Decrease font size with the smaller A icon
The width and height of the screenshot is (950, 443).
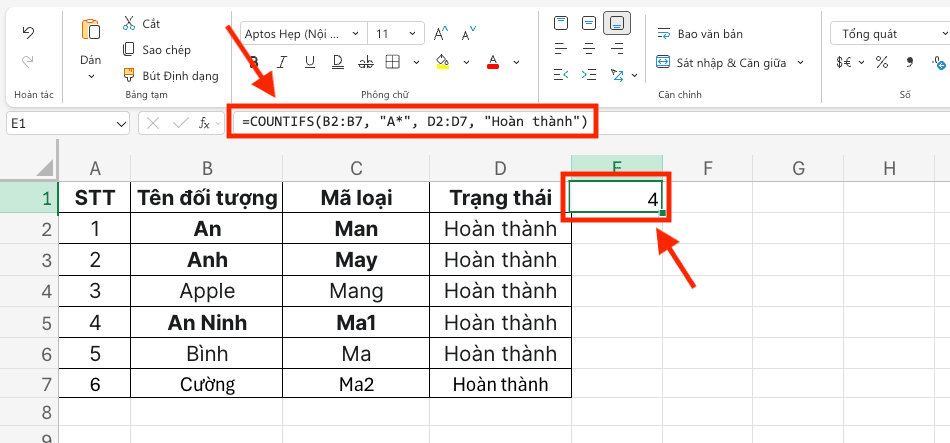(468, 35)
